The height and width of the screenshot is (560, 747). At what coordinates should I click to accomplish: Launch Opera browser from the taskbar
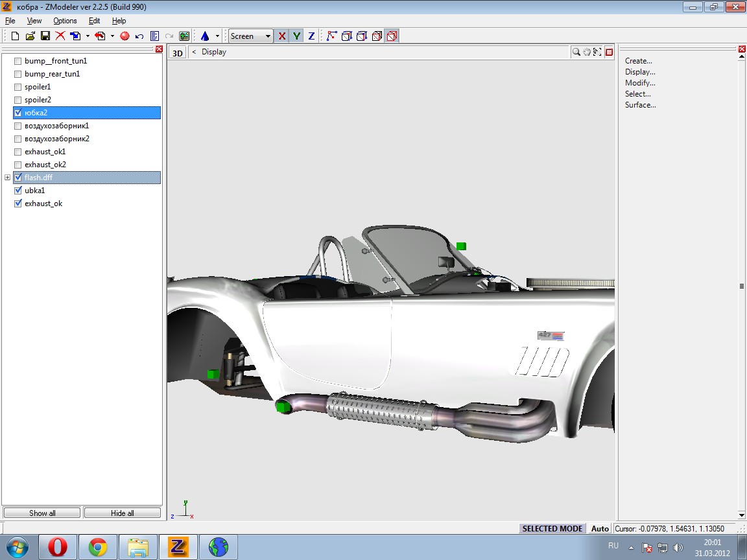point(58,548)
